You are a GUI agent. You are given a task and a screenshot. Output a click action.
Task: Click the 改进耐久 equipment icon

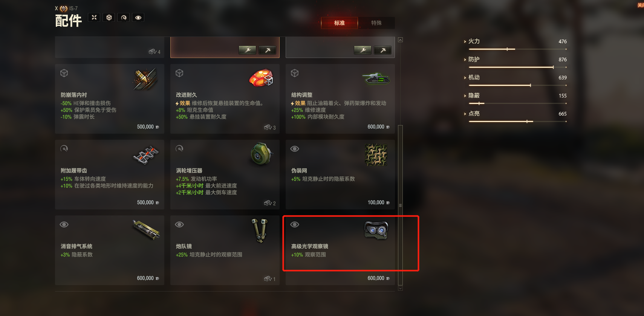[x=261, y=78]
